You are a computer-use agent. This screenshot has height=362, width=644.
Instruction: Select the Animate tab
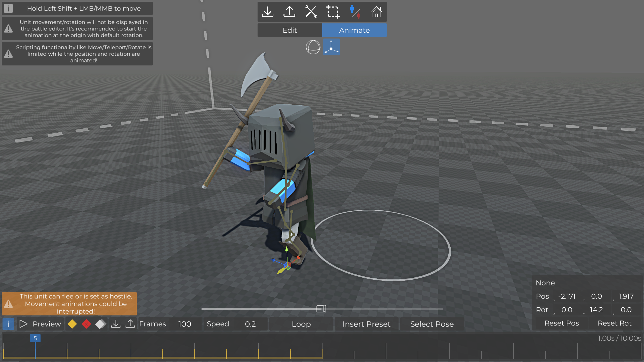pyautogui.click(x=354, y=30)
